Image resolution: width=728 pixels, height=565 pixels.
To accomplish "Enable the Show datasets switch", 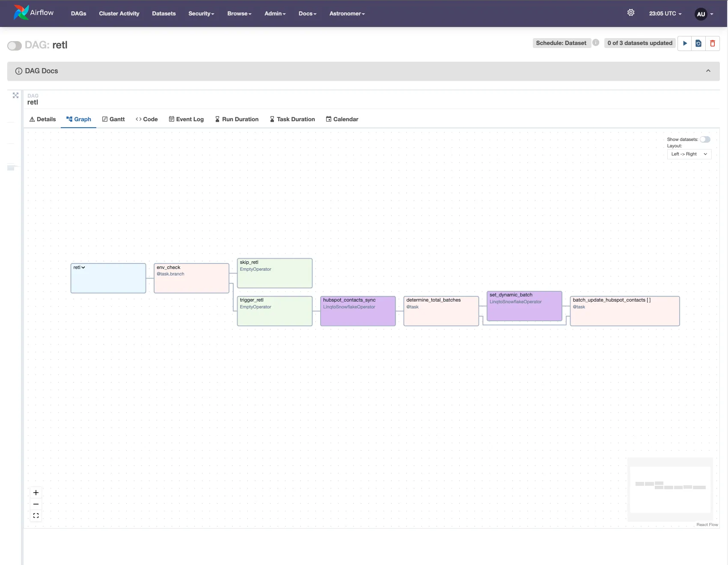I will (x=705, y=139).
